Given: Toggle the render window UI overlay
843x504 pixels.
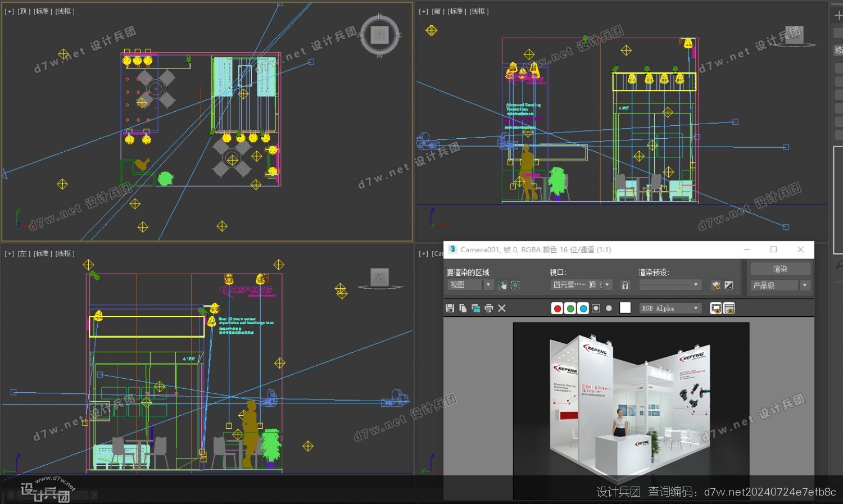Looking at the screenshot, I should point(716,308).
